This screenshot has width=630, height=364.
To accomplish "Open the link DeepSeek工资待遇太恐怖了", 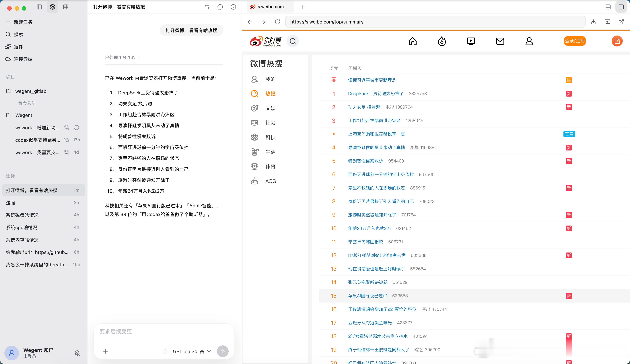I will point(376,94).
